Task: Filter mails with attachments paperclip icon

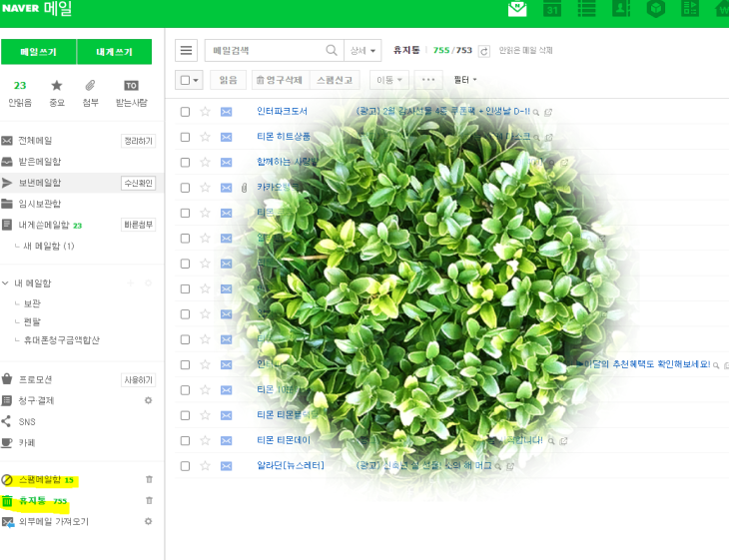Action: (x=90, y=86)
